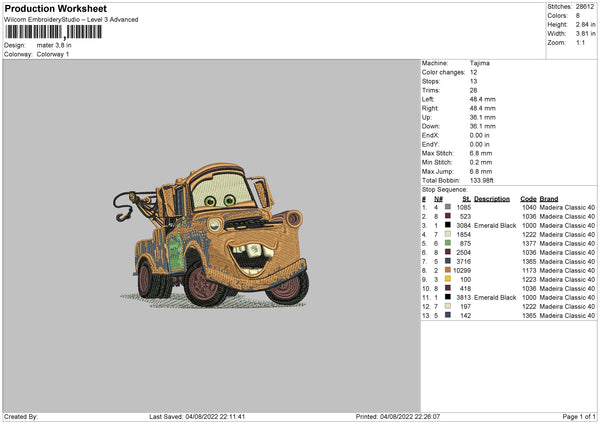This screenshot has height=424, width=600.
Task: Select the Min Stitch value '0.2 mm'
Action: click(481, 162)
